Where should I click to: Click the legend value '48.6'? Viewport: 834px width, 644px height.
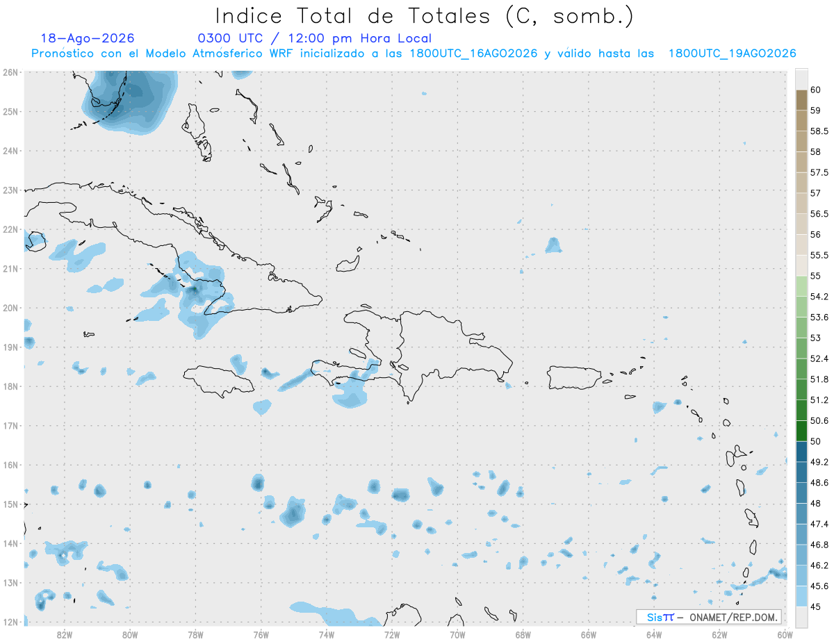point(819,483)
